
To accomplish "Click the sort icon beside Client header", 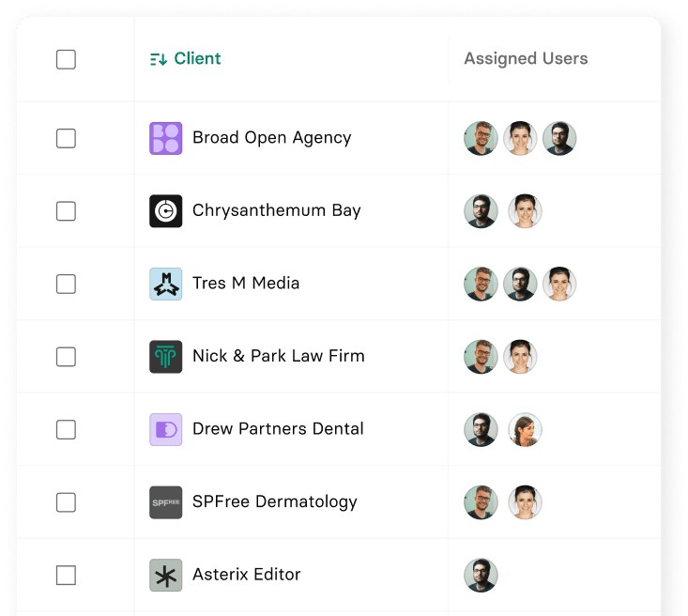I will click(x=158, y=59).
